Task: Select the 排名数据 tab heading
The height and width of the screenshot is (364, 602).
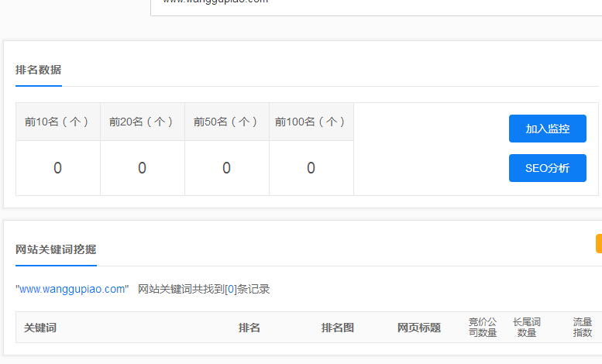Action: click(x=39, y=70)
